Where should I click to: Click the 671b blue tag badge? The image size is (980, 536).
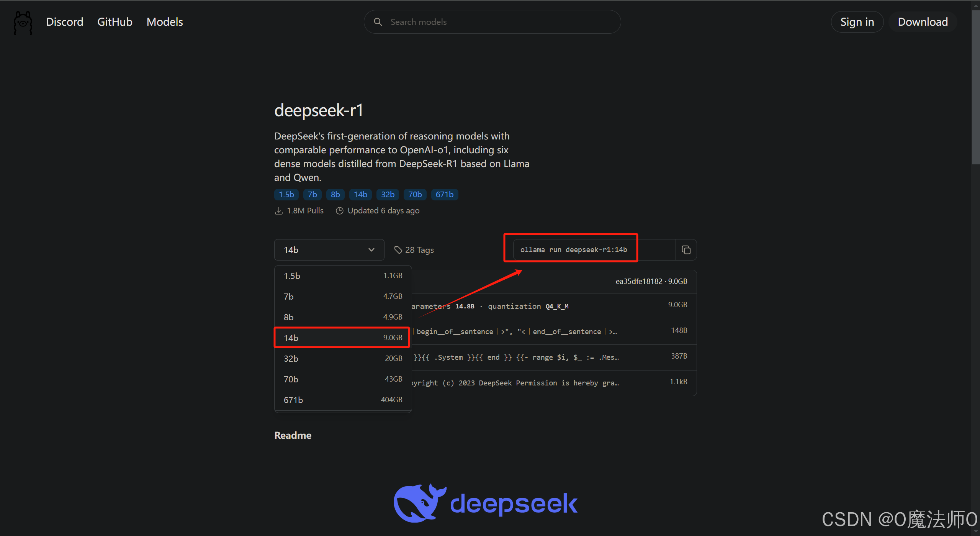444,195
